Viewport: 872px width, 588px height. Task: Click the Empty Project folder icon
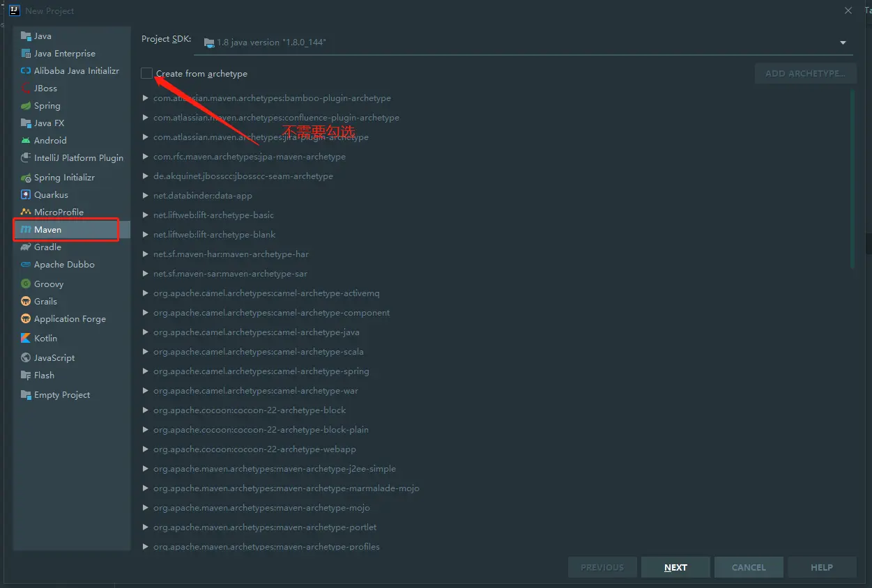point(26,395)
